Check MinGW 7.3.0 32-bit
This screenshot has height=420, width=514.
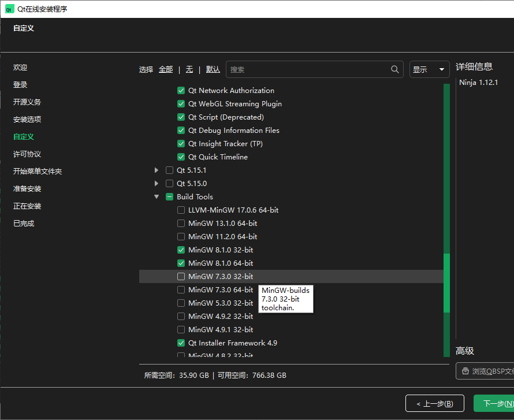coord(181,276)
